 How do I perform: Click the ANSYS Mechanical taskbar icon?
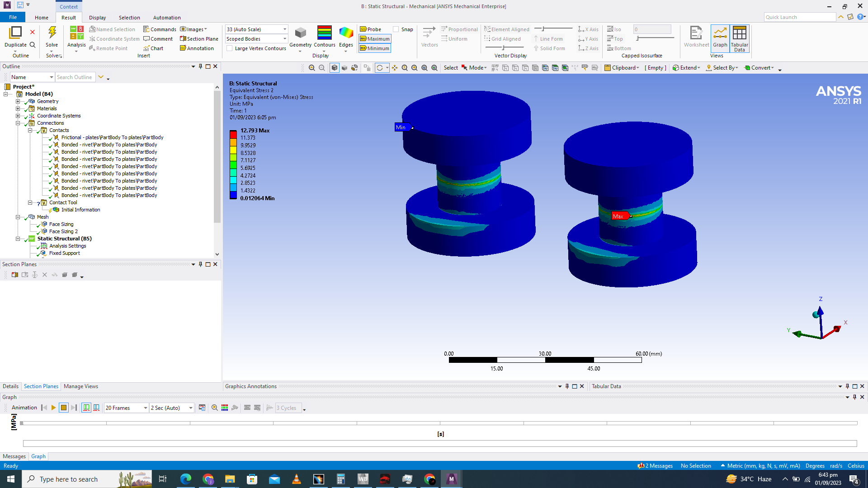pyautogui.click(x=451, y=479)
